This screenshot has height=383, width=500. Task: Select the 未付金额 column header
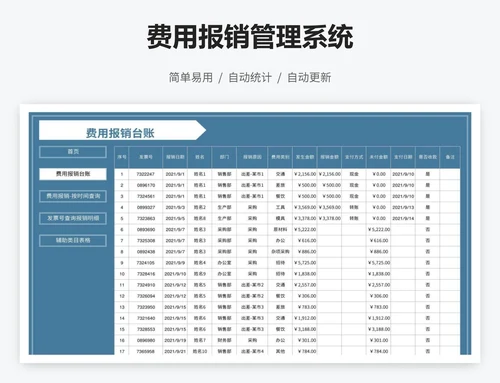[378, 157]
